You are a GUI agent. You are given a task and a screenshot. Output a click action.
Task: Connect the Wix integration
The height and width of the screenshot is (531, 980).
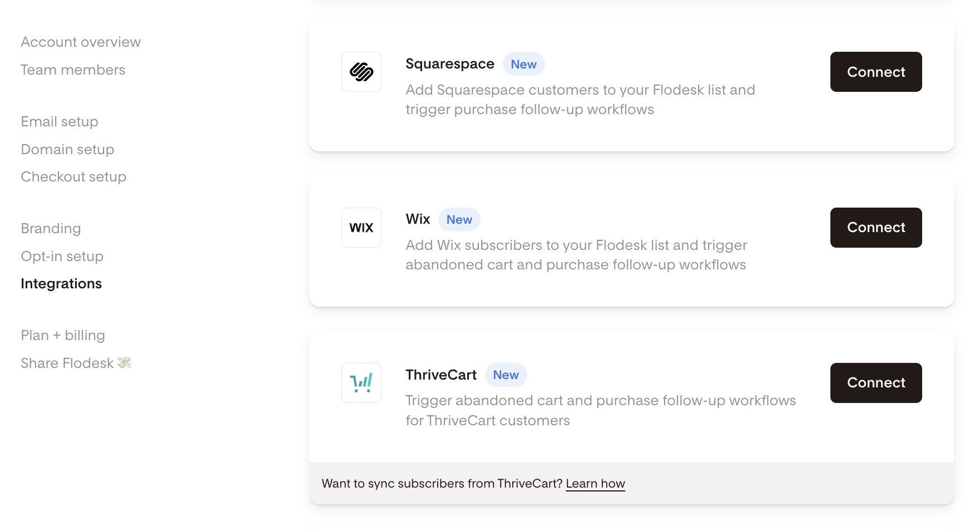876,228
